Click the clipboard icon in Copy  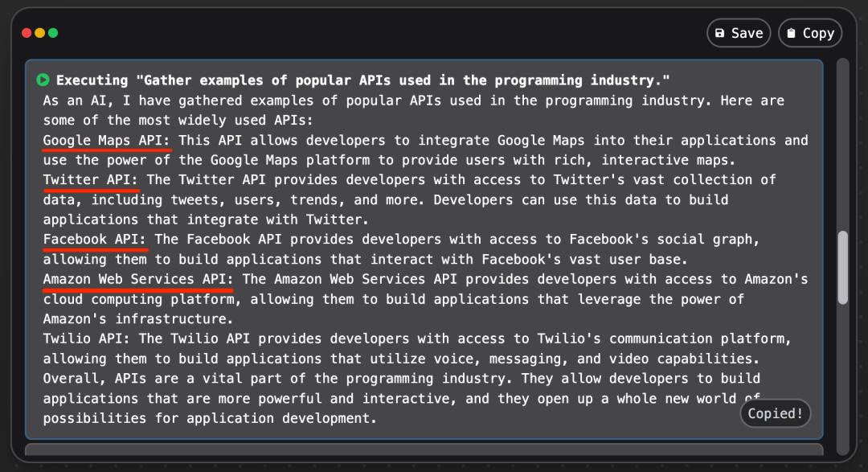[x=791, y=33]
